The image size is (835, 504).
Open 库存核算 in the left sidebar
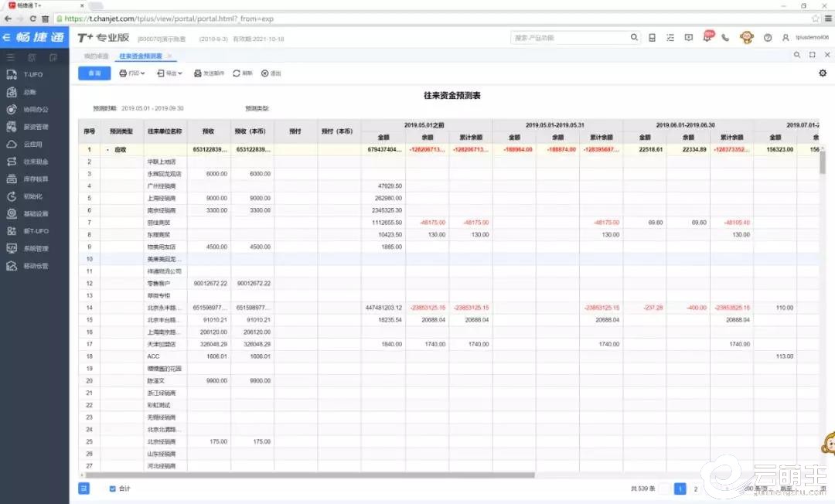pyautogui.click(x=35, y=179)
